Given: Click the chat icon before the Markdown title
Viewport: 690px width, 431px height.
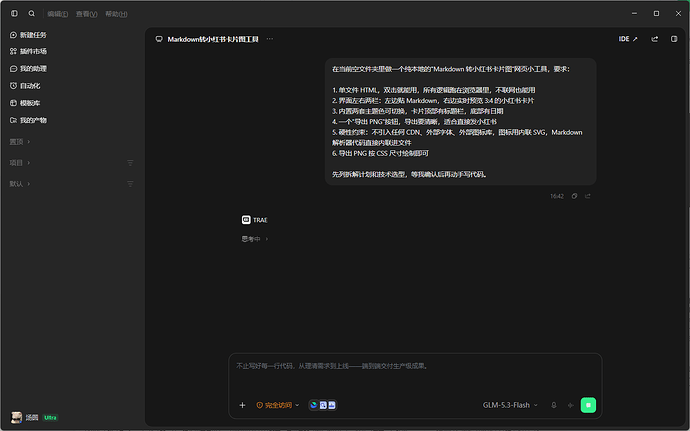Looking at the screenshot, I should 159,39.
